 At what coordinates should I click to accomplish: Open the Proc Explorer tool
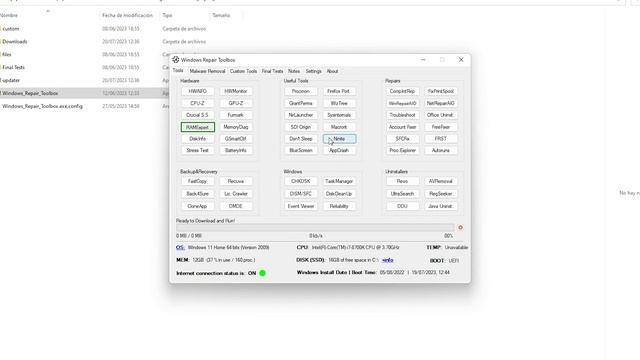pos(402,150)
